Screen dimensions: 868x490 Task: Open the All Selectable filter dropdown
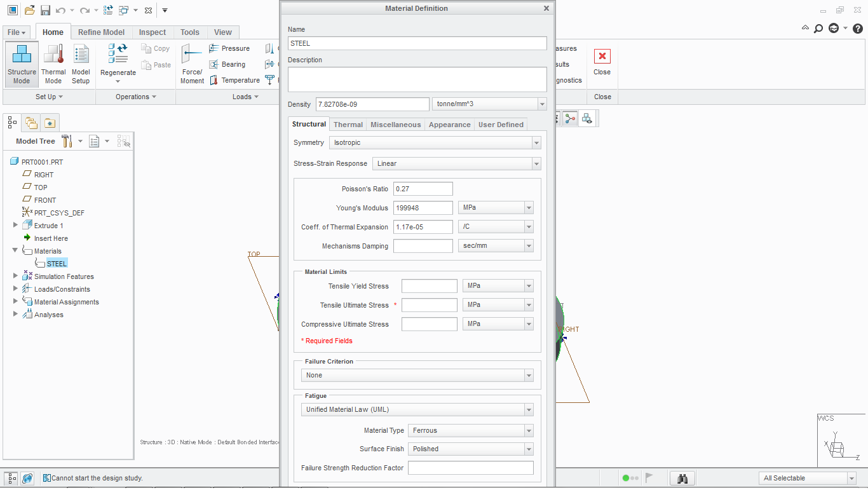pos(808,479)
